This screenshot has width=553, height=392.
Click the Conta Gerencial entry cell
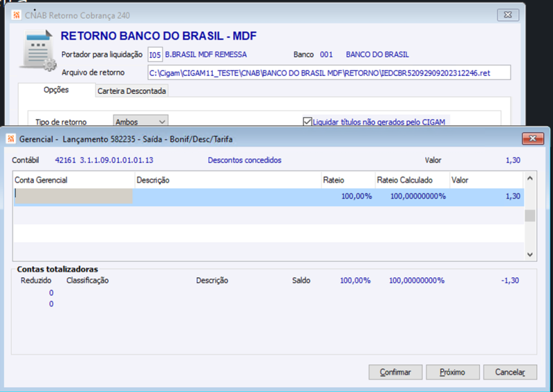(73, 196)
